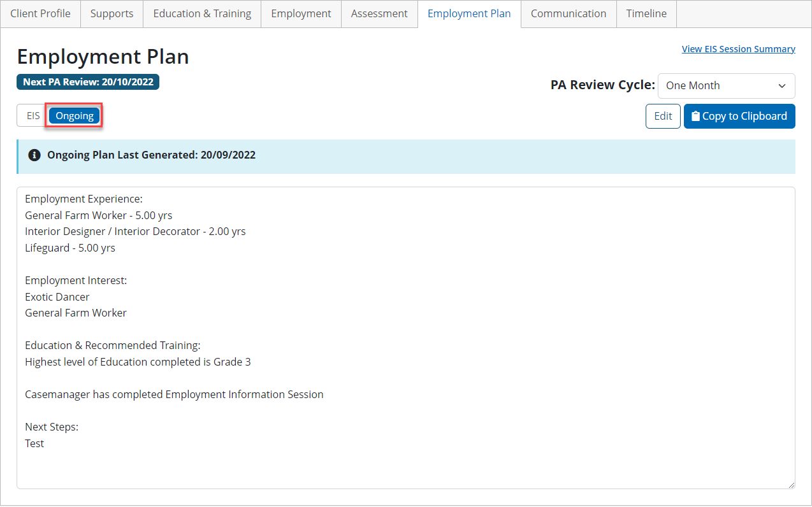Click the Next PA Review date badge

(88, 82)
